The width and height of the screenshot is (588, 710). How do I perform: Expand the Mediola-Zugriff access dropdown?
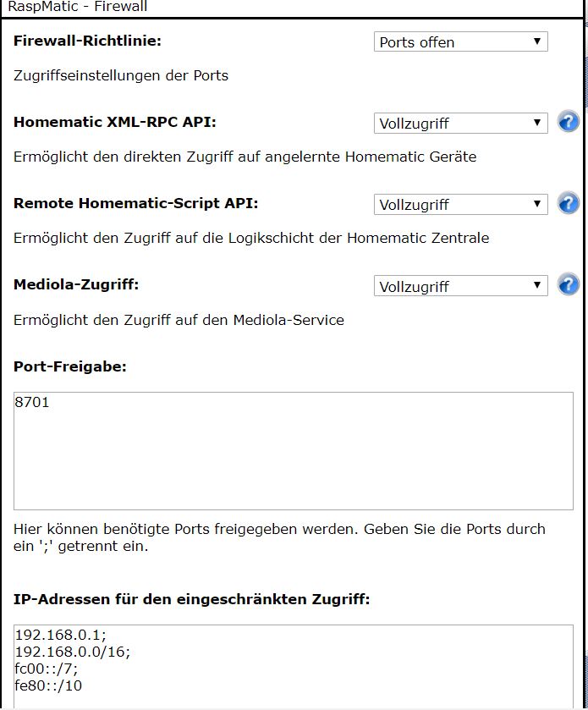click(x=460, y=287)
